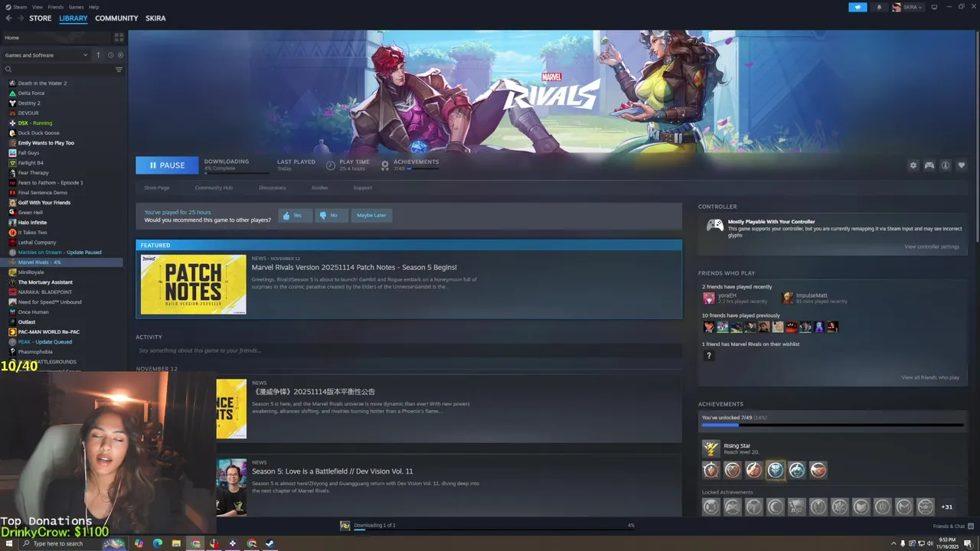Toggle the library grid view icon

(x=119, y=37)
